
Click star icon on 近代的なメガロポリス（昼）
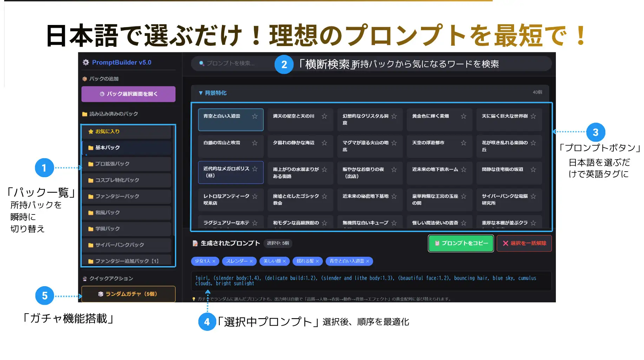click(x=255, y=169)
